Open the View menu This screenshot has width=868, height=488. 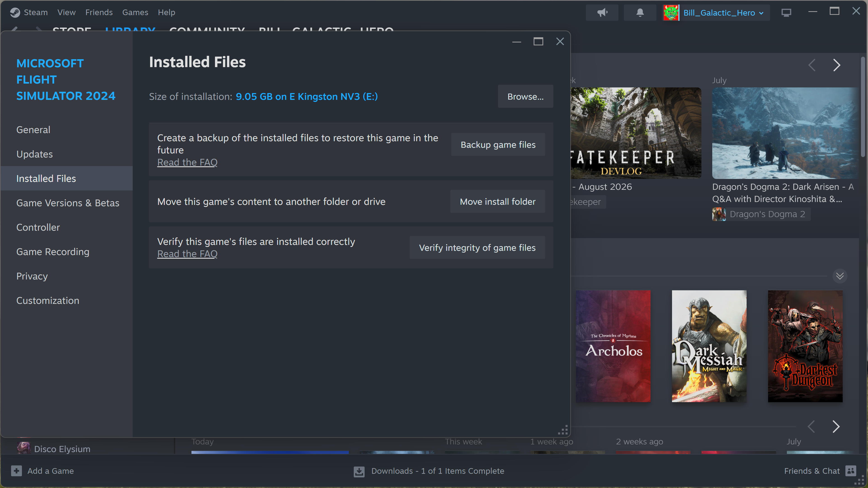[x=66, y=12]
